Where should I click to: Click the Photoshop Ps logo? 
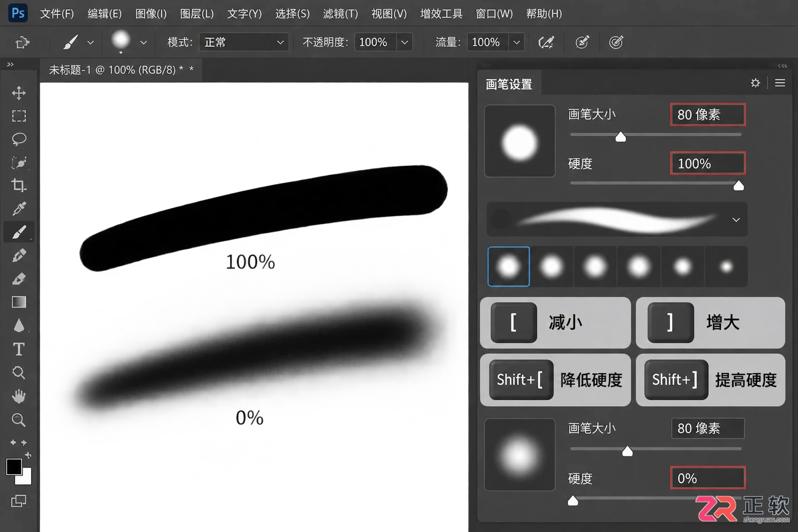(18, 13)
